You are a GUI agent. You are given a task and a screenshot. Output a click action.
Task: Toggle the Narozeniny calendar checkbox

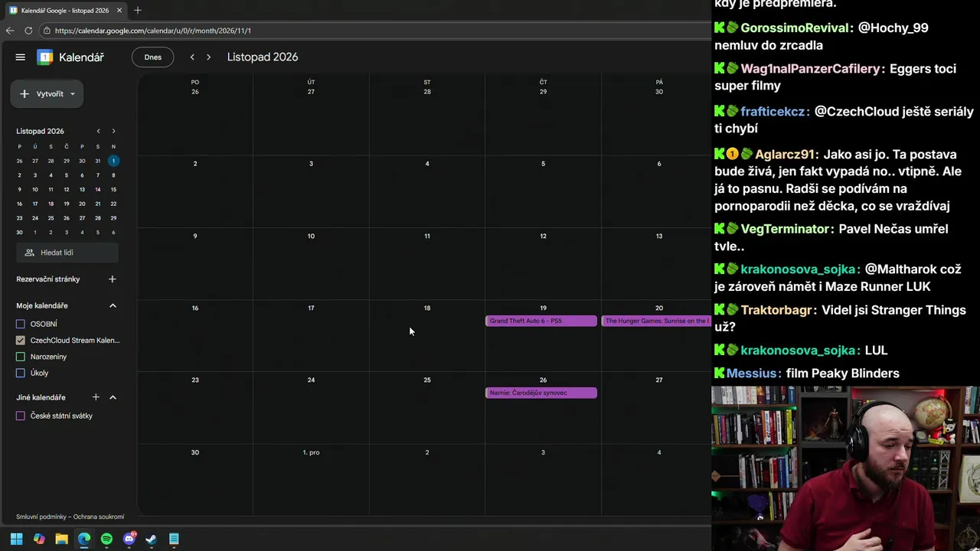[21, 357]
